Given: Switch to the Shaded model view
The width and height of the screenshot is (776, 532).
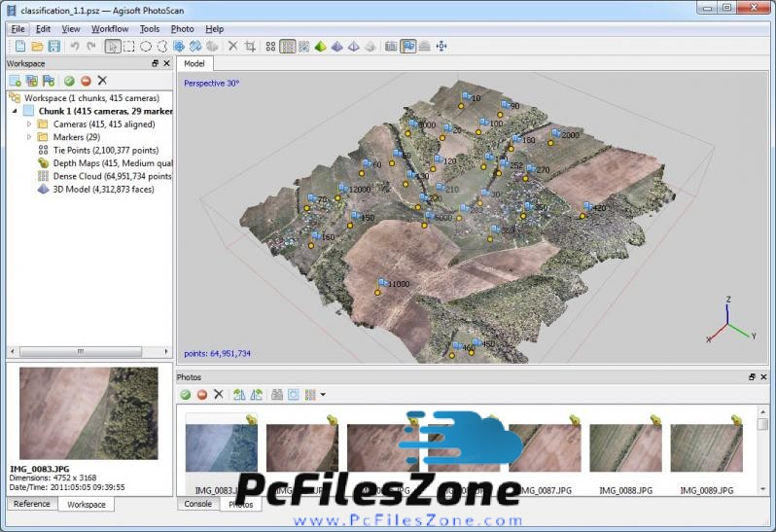Looking at the screenshot, I should point(320,47).
